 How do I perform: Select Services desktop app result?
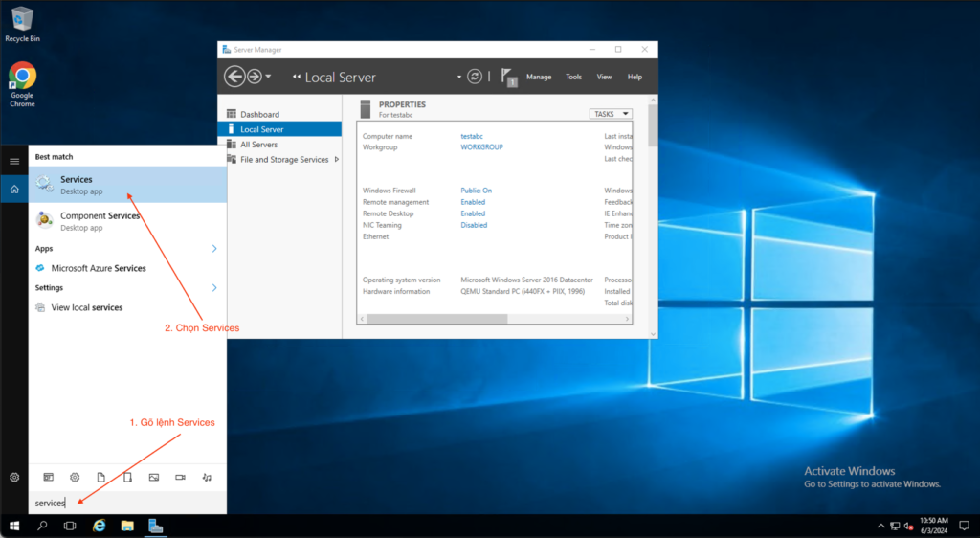(x=127, y=185)
